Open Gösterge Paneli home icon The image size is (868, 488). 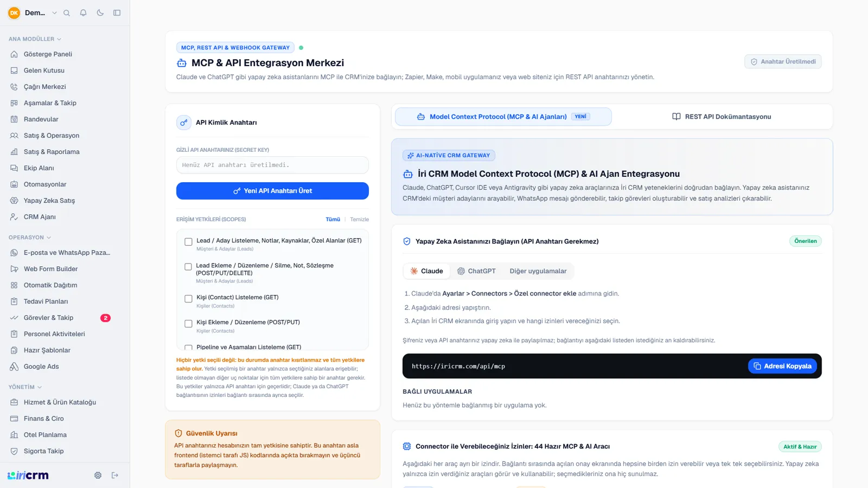pos(14,54)
